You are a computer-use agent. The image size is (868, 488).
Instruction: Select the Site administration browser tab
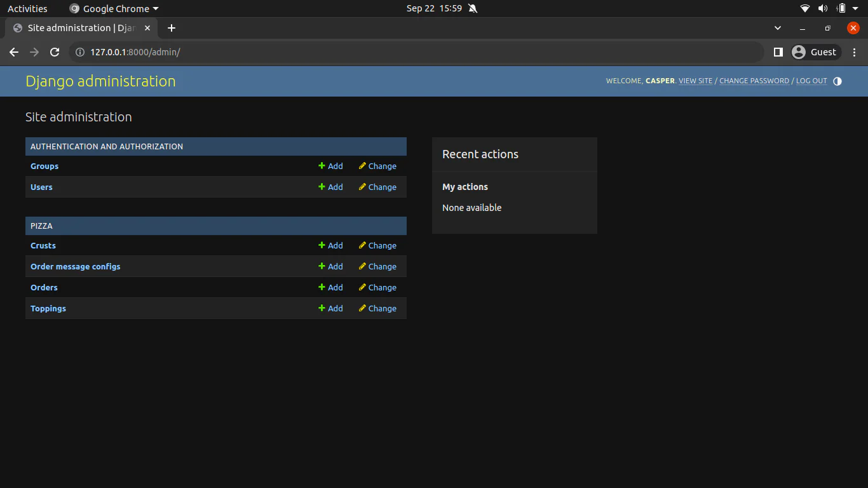81,28
